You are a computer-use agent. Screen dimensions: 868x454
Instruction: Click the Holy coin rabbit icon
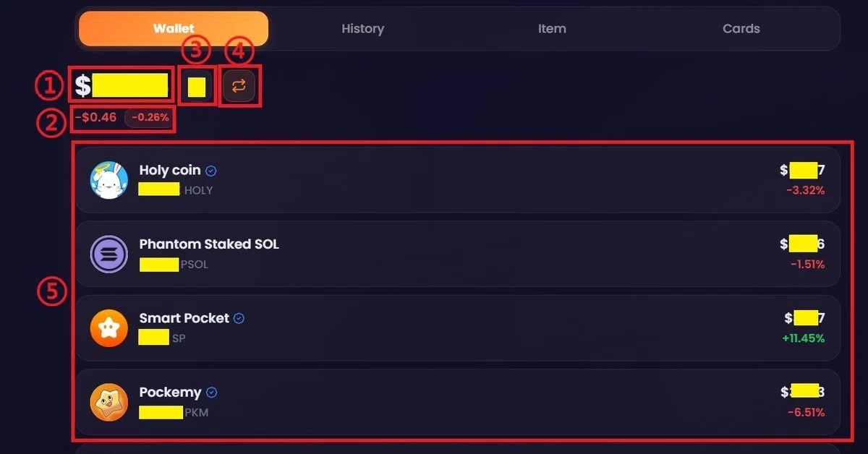[109, 180]
